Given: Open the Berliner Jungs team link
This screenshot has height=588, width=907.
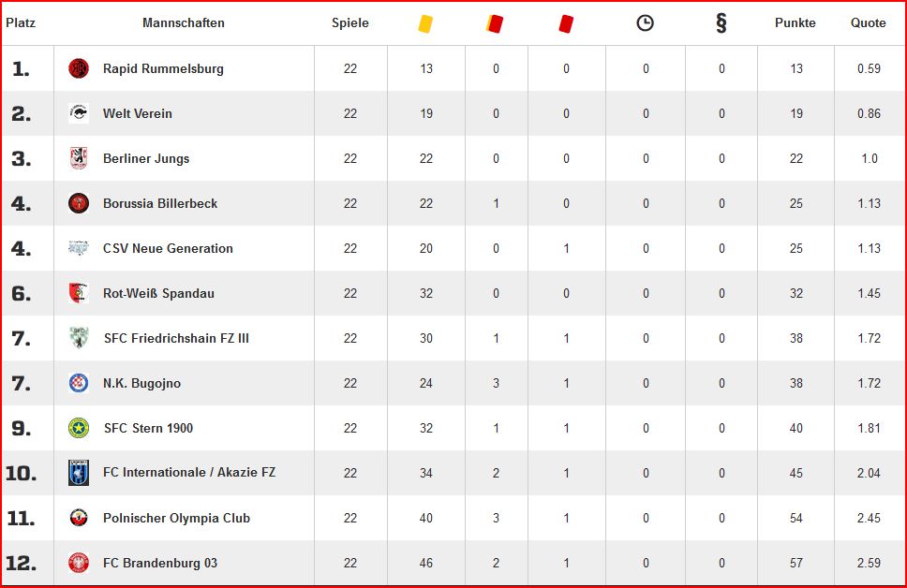Looking at the screenshot, I should point(146,158).
